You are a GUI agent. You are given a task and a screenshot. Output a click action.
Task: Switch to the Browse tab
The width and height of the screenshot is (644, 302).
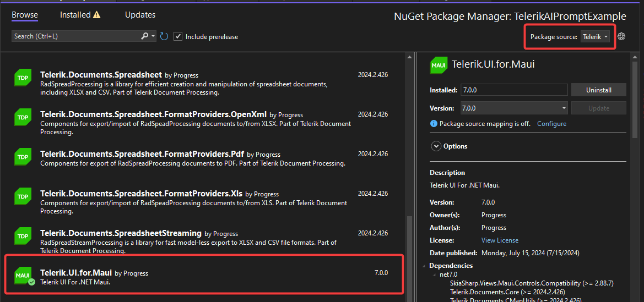tap(25, 15)
